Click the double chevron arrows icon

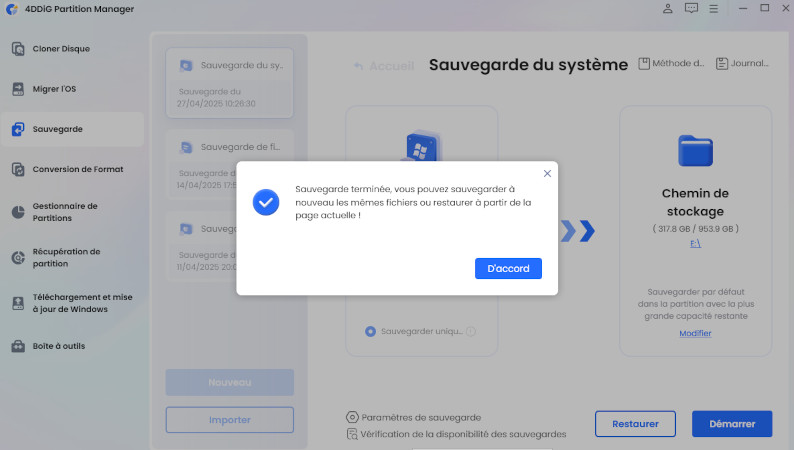point(577,231)
